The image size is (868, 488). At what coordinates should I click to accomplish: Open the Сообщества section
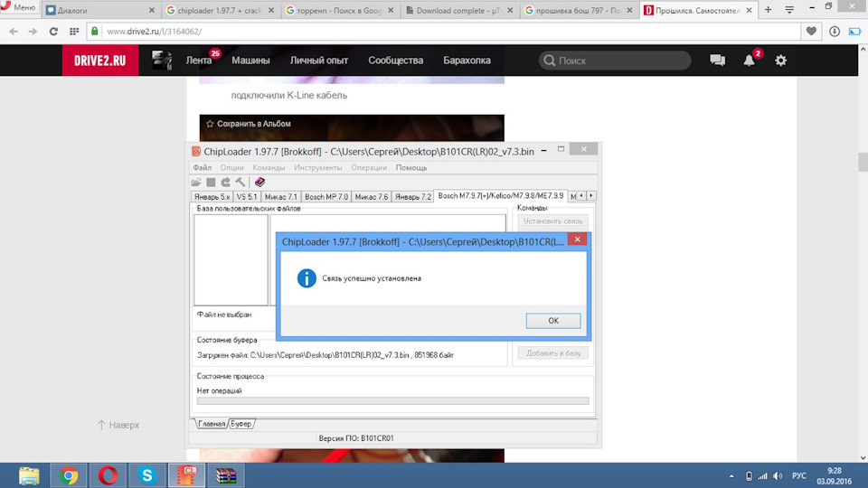[395, 61]
